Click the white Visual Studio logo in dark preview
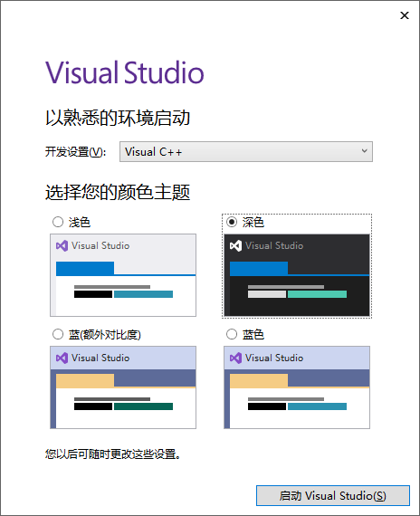The height and width of the screenshot is (516, 420). click(x=235, y=245)
